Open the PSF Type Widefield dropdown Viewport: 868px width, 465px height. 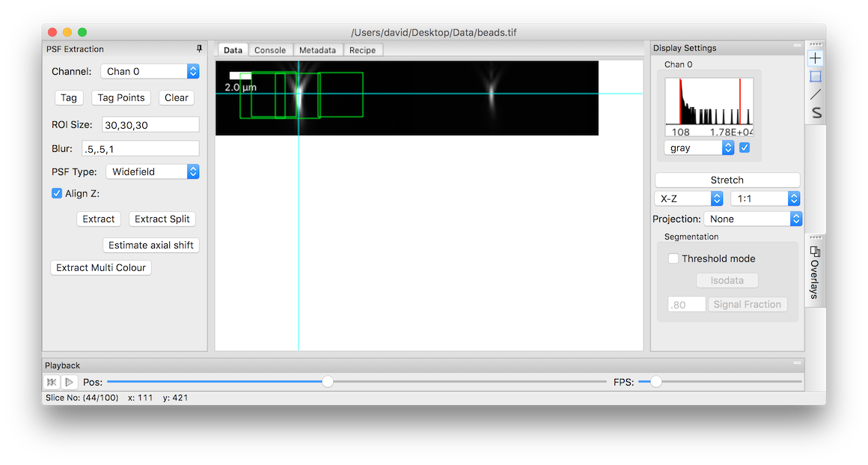tap(152, 171)
